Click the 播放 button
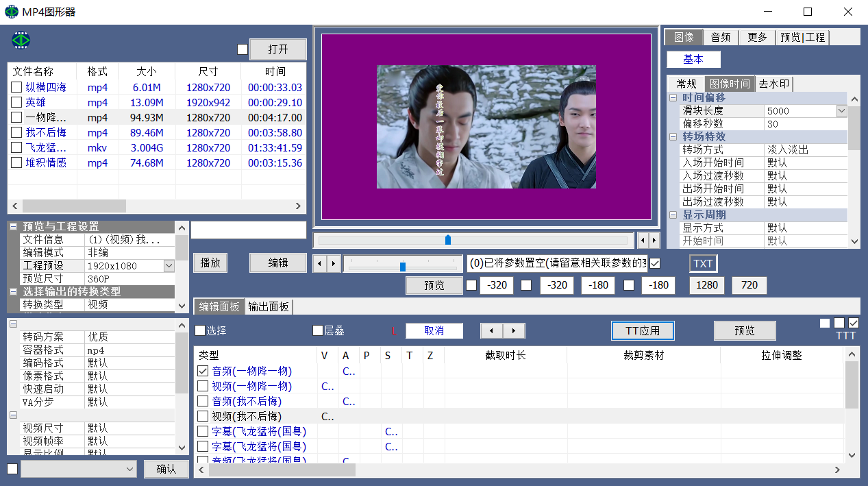The height and width of the screenshot is (486, 868). click(210, 263)
